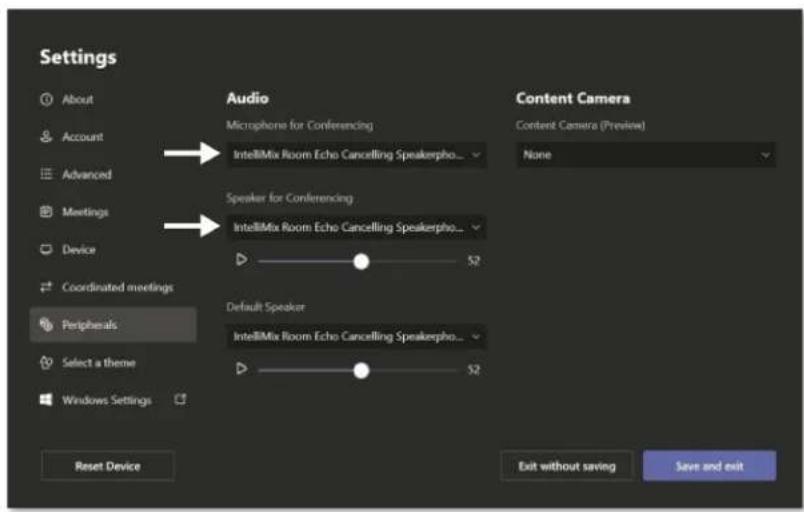Click Save and exit button
804x512 pixels.
710,466
